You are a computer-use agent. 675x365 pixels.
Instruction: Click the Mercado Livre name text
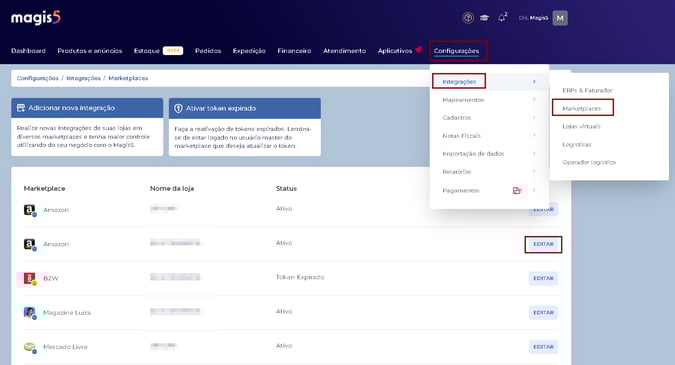click(65, 347)
